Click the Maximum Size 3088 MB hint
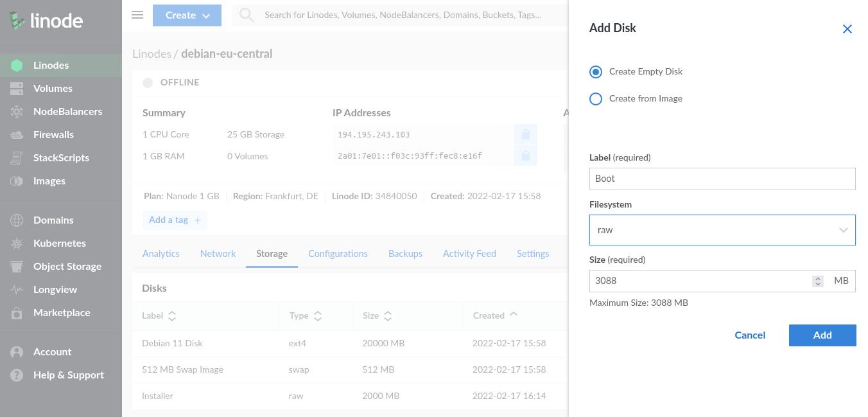Viewport: 868px width, 417px height. pos(639,303)
